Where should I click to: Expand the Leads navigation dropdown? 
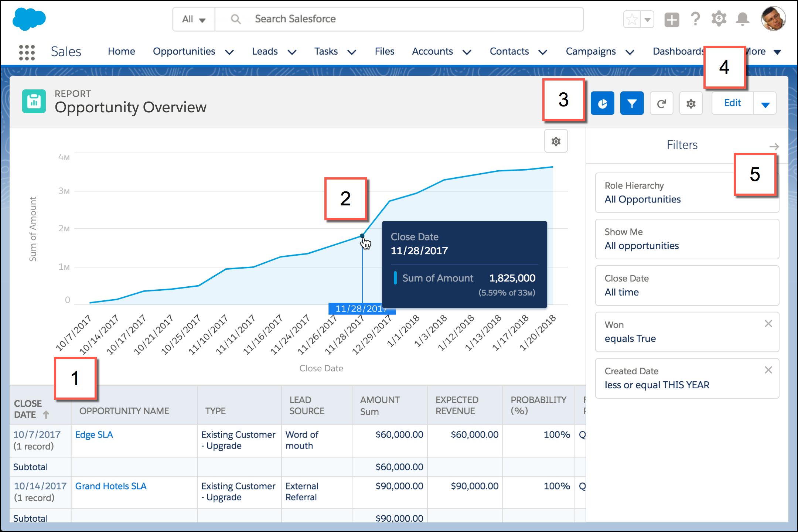pyautogui.click(x=291, y=52)
